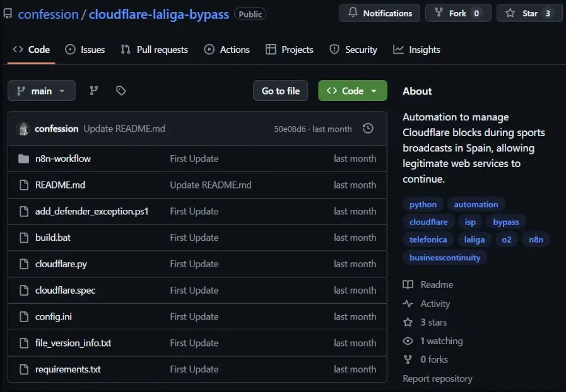Expand the green Code dropdown
Image resolution: width=566 pixels, height=392 pixels.
point(353,91)
